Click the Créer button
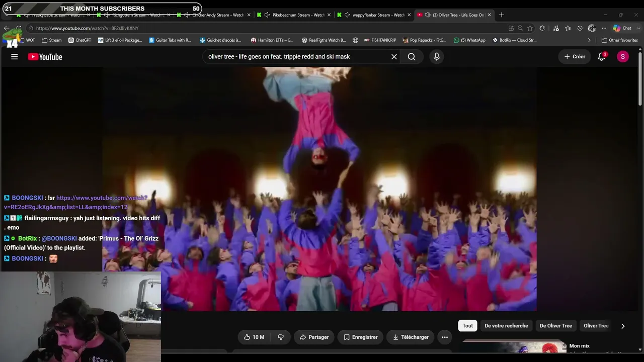This screenshot has width=644, height=362. pos(574,57)
